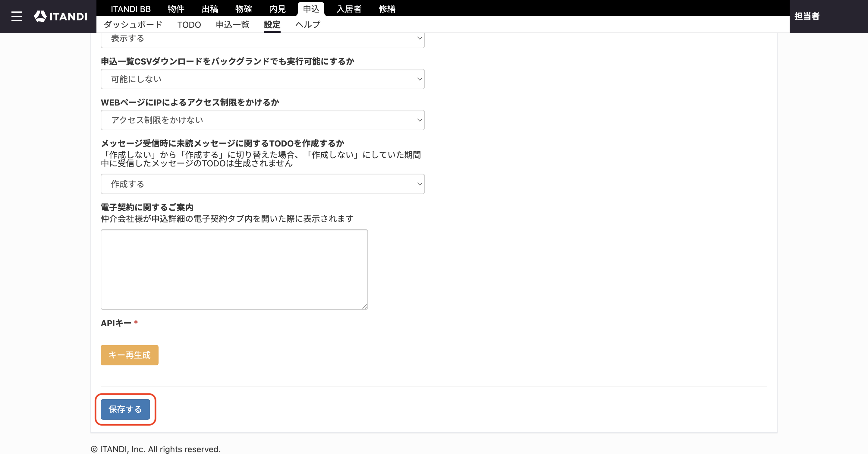This screenshot has width=868, height=454.
Task: Click the CSVダウンロード setting label
Action: pyautogui.click(x=228, y=61)
